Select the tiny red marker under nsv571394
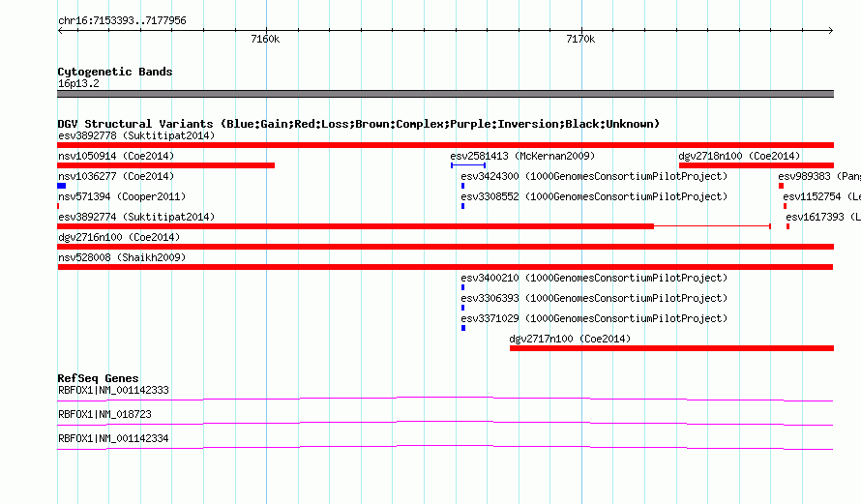This screenshot has width=861, height=504. tap(58, 206)
